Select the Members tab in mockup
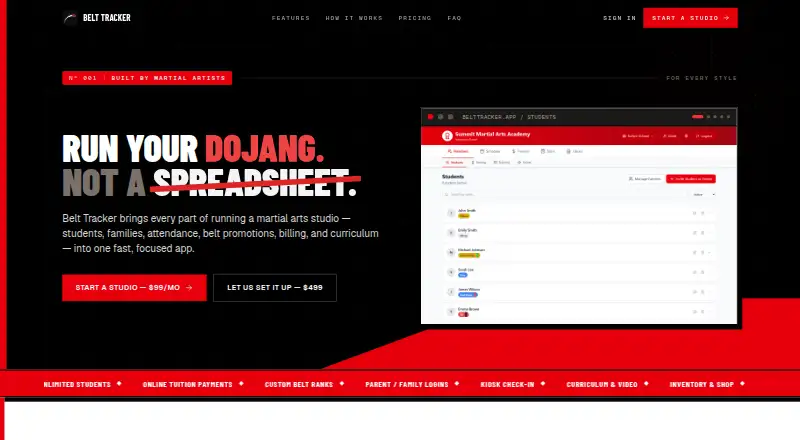This screenshot has width=800, height=440. [x=458, y=151]
